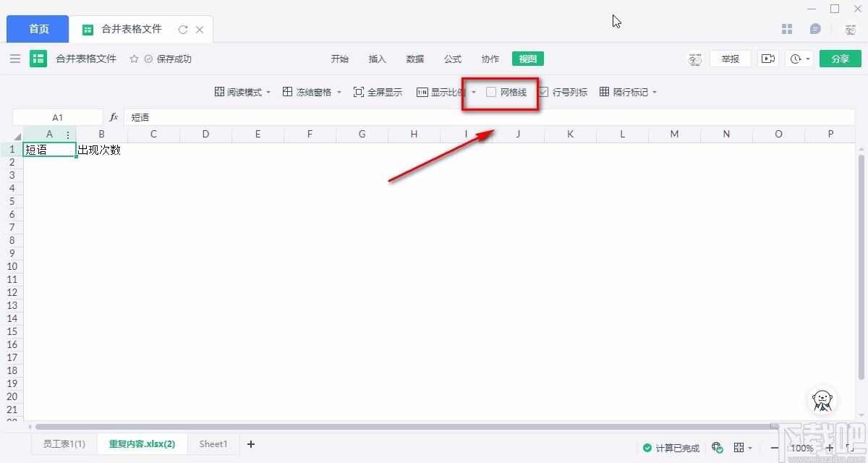Viewport: 868px width, 463px height.
Task: Select column header K
Action: (x=571, y=134)
